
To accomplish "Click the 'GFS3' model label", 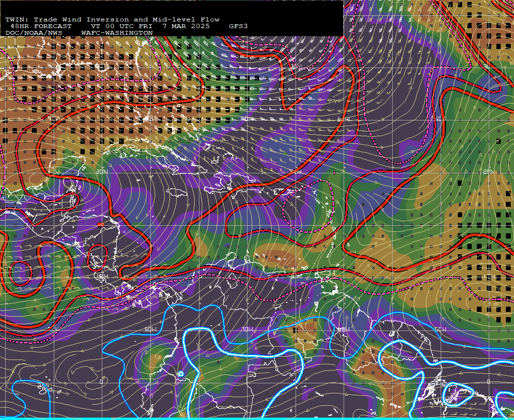I will (x=238, y=26).
